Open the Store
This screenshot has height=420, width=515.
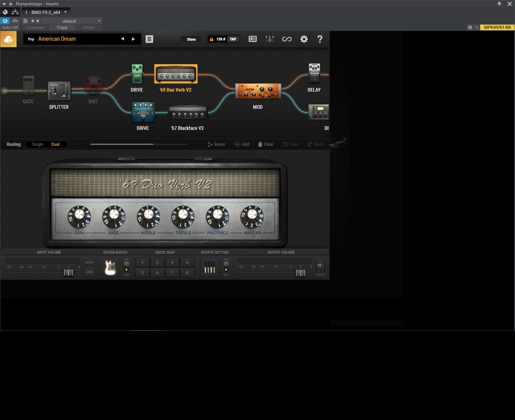click(x=191, y=39)
